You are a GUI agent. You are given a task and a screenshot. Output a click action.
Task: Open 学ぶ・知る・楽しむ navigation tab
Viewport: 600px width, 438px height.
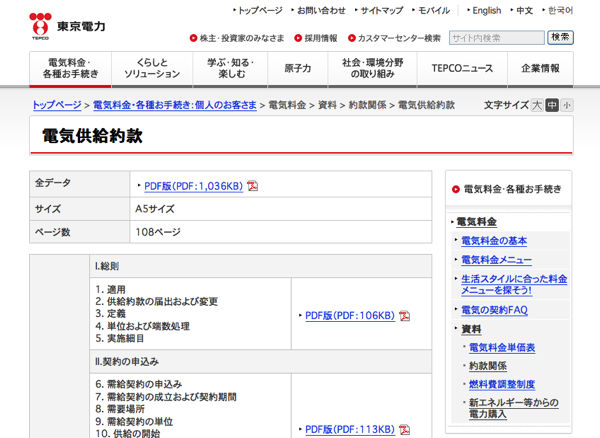coord(230,68)
